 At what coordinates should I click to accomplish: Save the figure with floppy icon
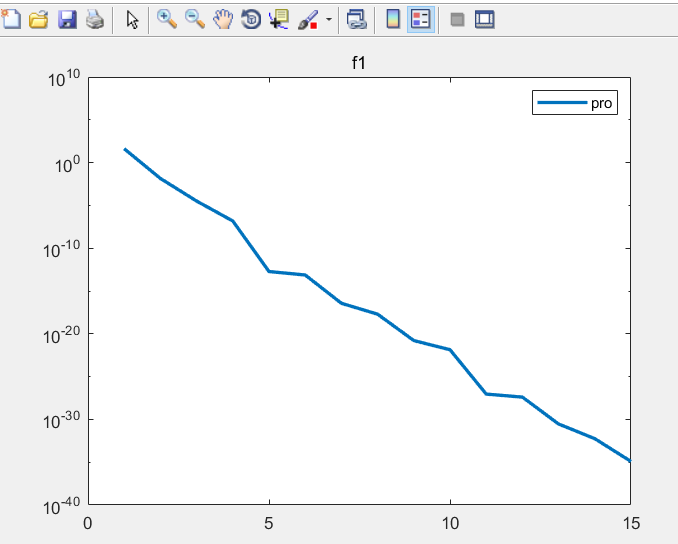pos(67,19)
